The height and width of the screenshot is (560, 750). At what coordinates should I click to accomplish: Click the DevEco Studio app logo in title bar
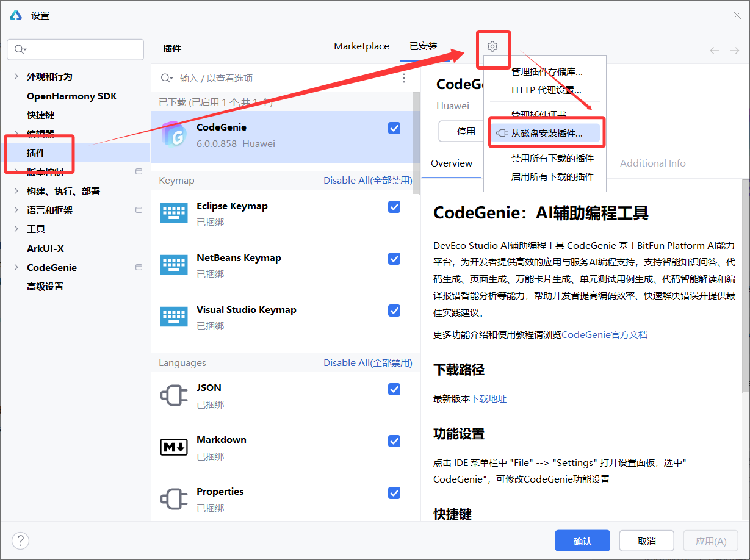(16, 15)
